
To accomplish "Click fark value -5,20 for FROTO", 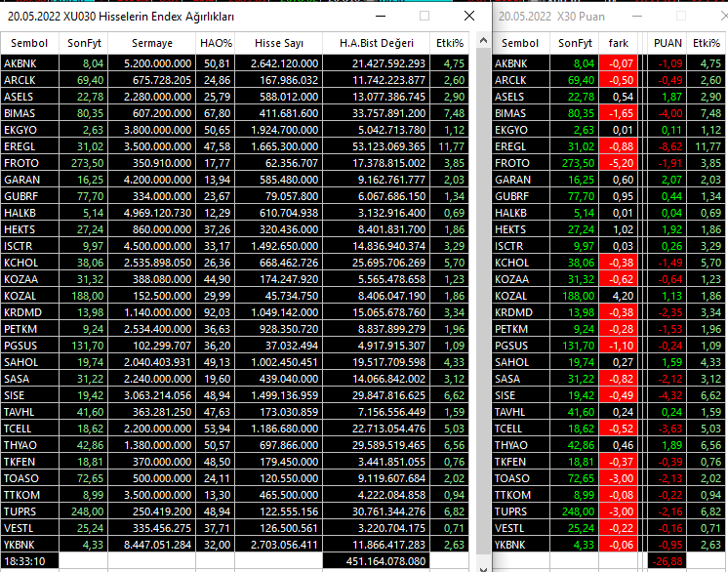I will tap(619, 163).
